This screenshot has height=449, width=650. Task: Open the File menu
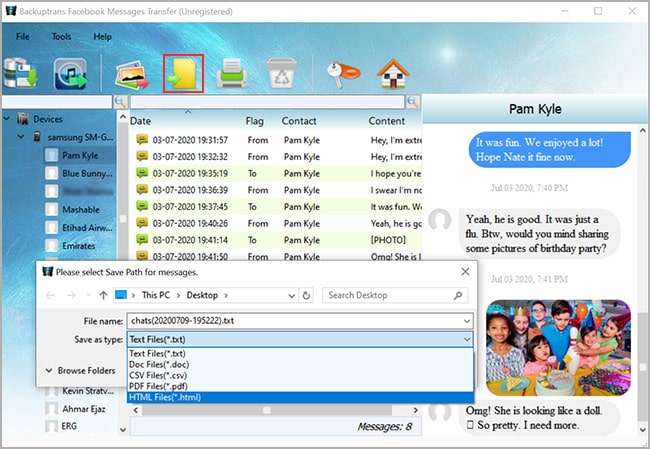24,36
